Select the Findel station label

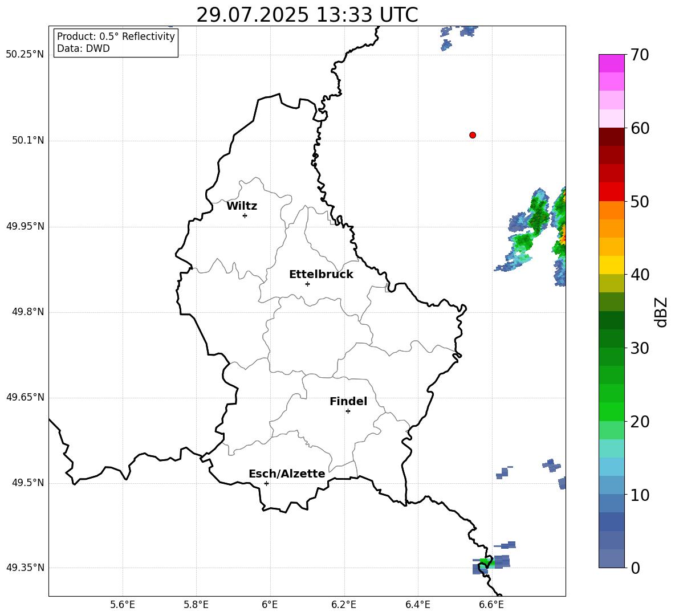pyautogui.click(x=348, y=401)
